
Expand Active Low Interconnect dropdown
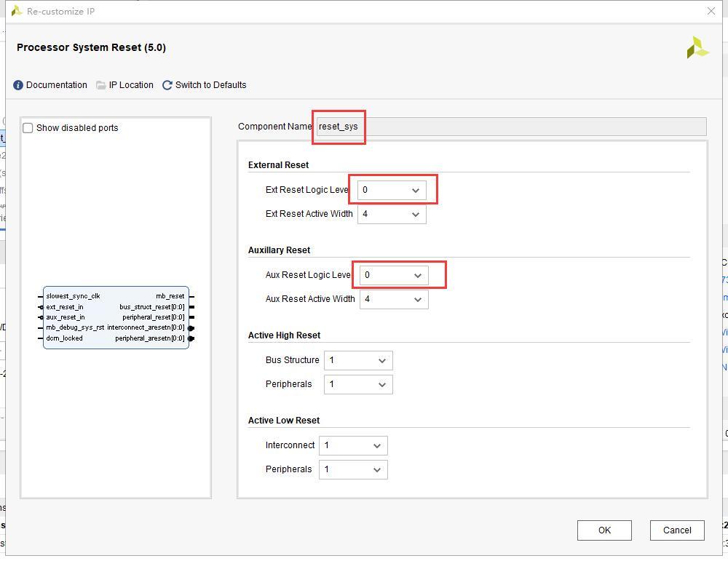[352, 445]
